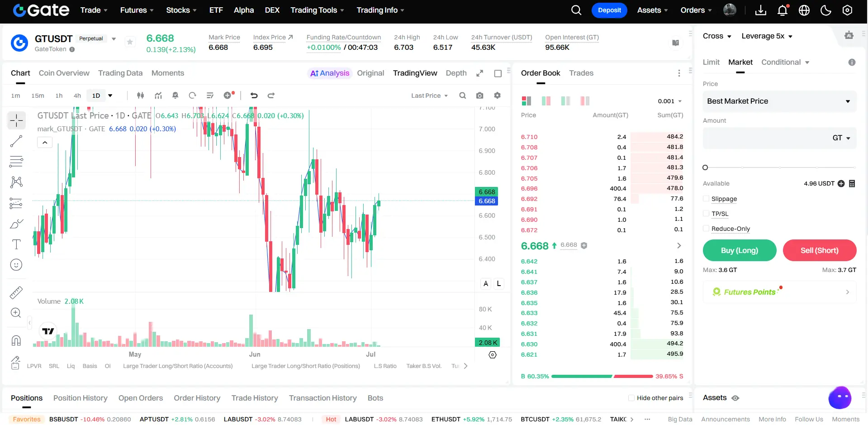Enable the Slippage checkbox
The height and width of the screenshot is (425, 868).
[706, 199]
